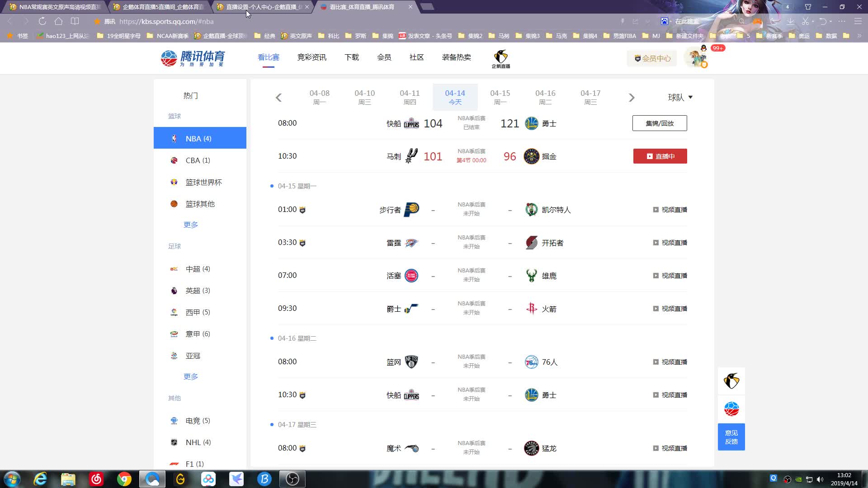This screenshot has height=488, width=868.
Task: Click the floating basketball app icon
Action: point(731,409)
